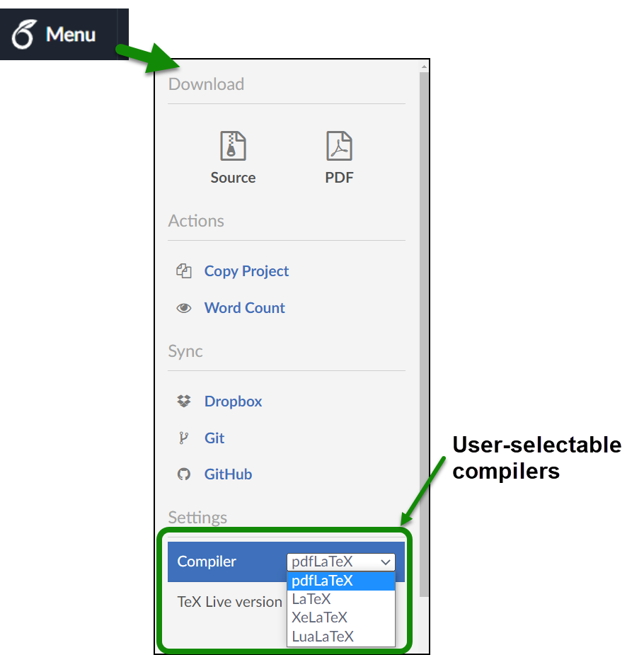Select the Dropbox sync link
Viewport: 644px width, 655px height.
[233, 401]
